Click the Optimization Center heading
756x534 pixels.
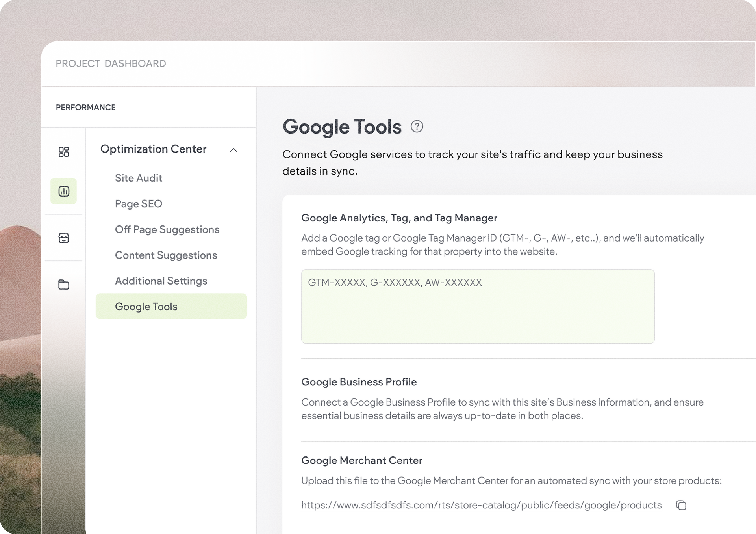[153, 149]
